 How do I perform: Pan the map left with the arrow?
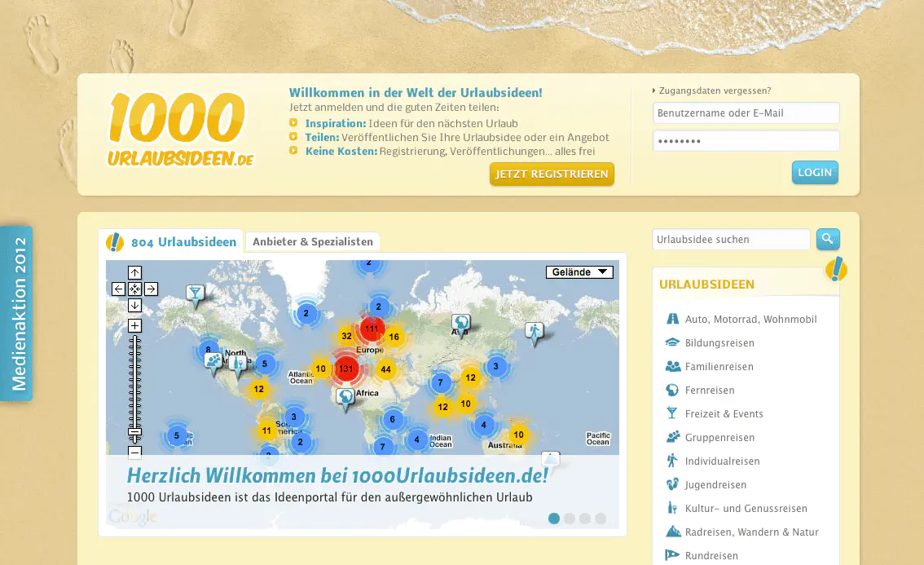118,289
